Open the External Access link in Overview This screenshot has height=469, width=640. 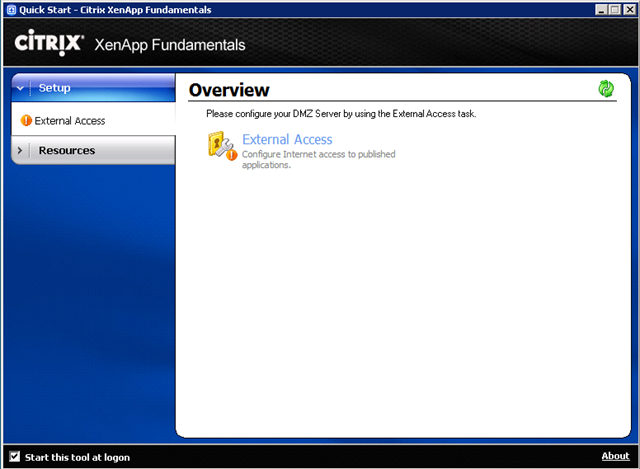287,140
